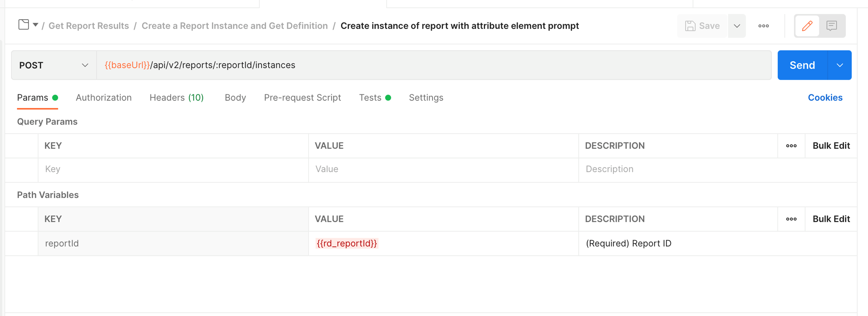
Task: Open the three-dot request options menu
Action: [x=763, y=26]
